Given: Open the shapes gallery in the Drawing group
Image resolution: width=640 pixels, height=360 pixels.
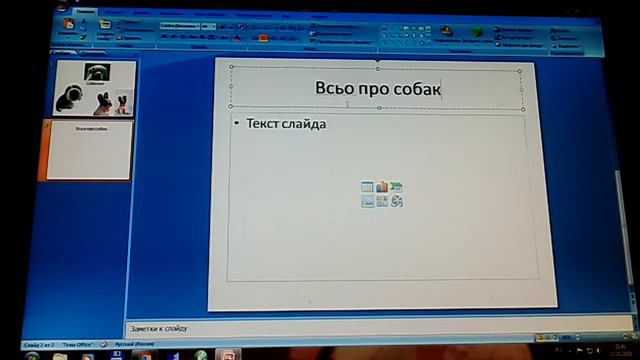Looking at the screenshot, I should click(x=406, y=35).
